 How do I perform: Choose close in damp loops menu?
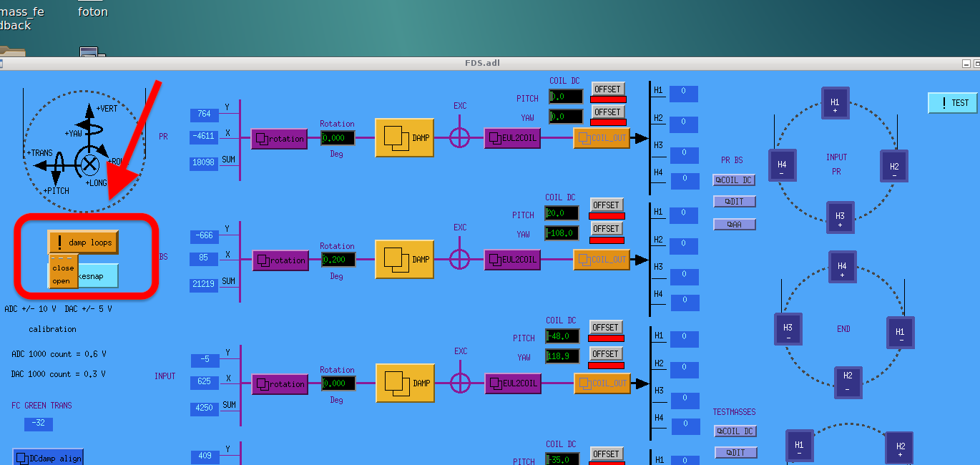pos(63,268)
